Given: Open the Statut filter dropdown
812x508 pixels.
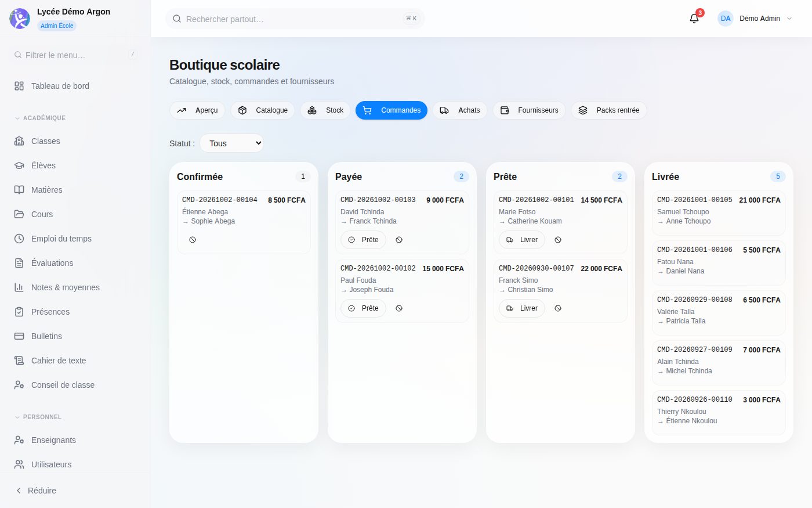Looking at the screenshot, I should (x=231, y=143).
